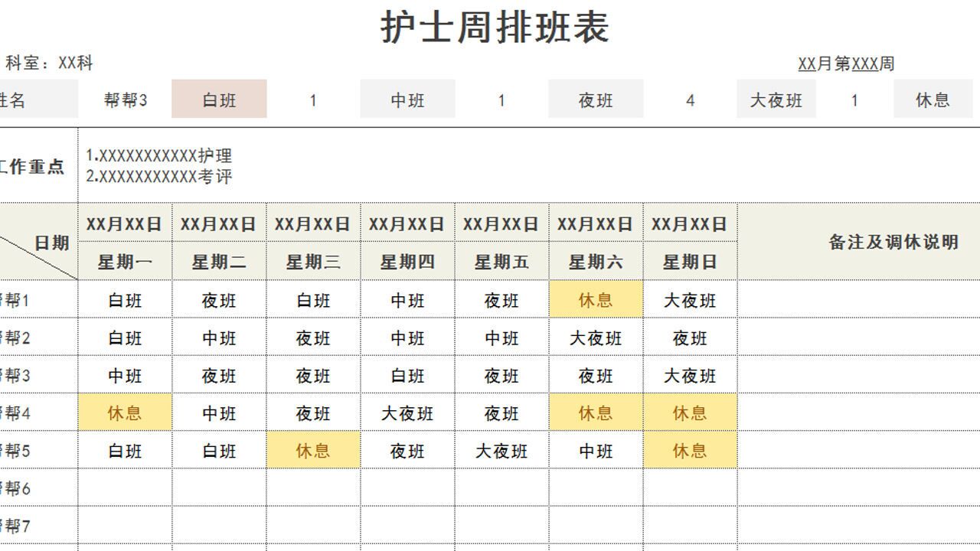Image resolution: width=980 pixels, height=551 pixels.
Task: Click the line 2.XXXXXXXXXXX考评
Action: coord(158,177)
